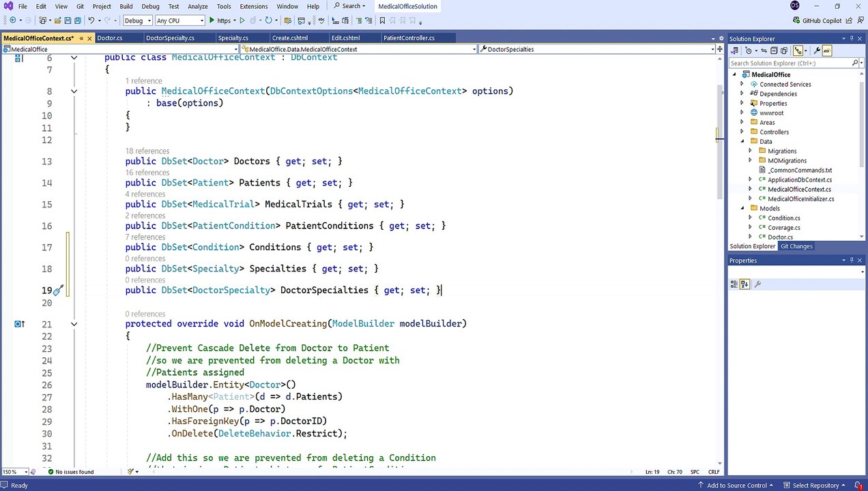The image size is (868, 491).
Task: Collapse the Data folder in Solution Explorer
Action: click(x=742, y=142)
